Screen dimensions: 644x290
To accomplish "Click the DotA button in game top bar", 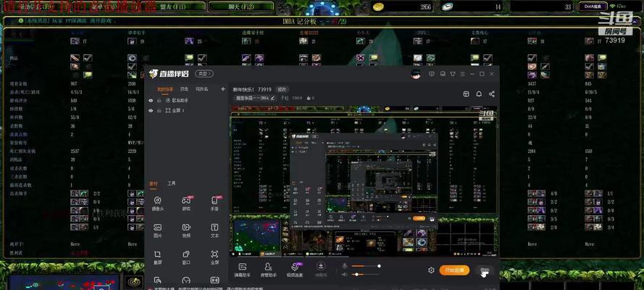I will [x=593, y=7].
